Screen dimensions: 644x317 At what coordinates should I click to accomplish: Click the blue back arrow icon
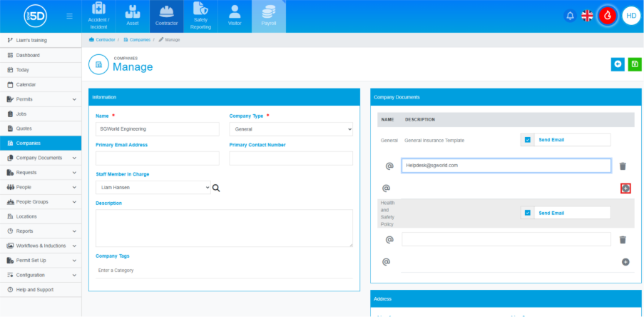tap(618, 64)
